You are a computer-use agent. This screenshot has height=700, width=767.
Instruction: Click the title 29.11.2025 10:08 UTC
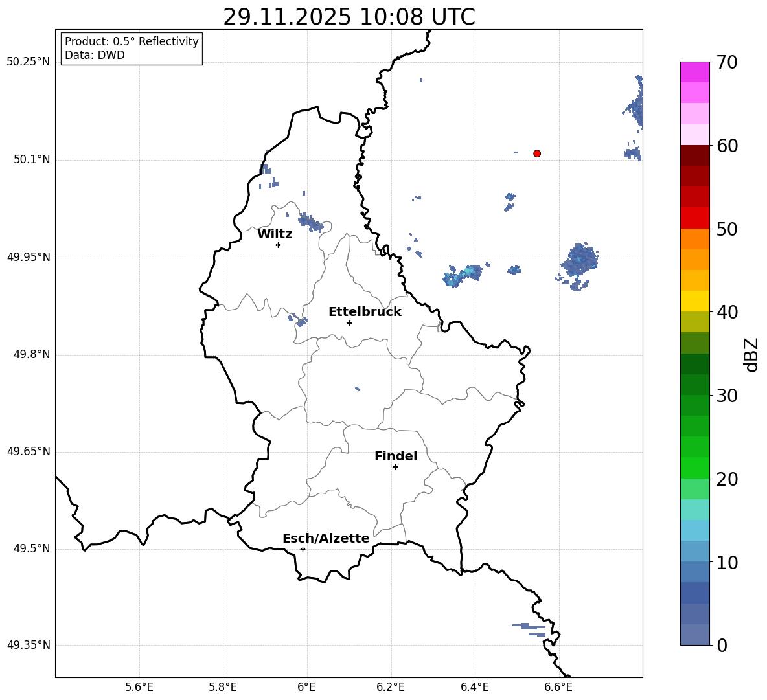coord(349,17)
